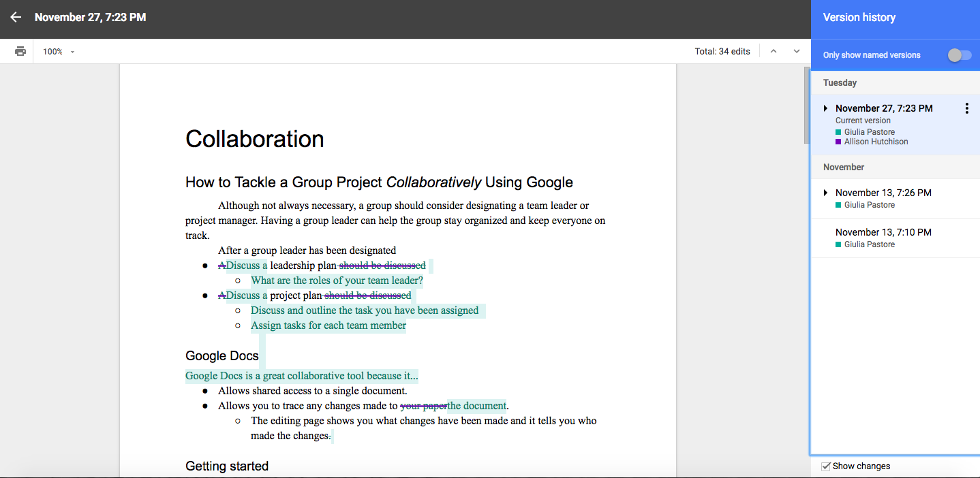Viewport: 980px width, 478px height.
Task: Expand the November 27, 7:23 PM version
Action: click(825, 108)
